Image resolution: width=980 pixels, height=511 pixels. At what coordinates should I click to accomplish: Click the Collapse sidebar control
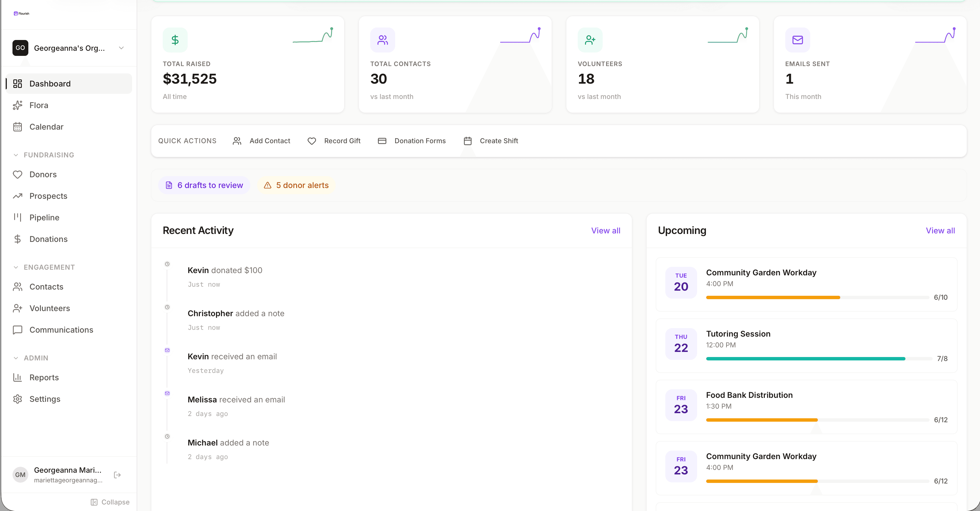click(110, 502)
